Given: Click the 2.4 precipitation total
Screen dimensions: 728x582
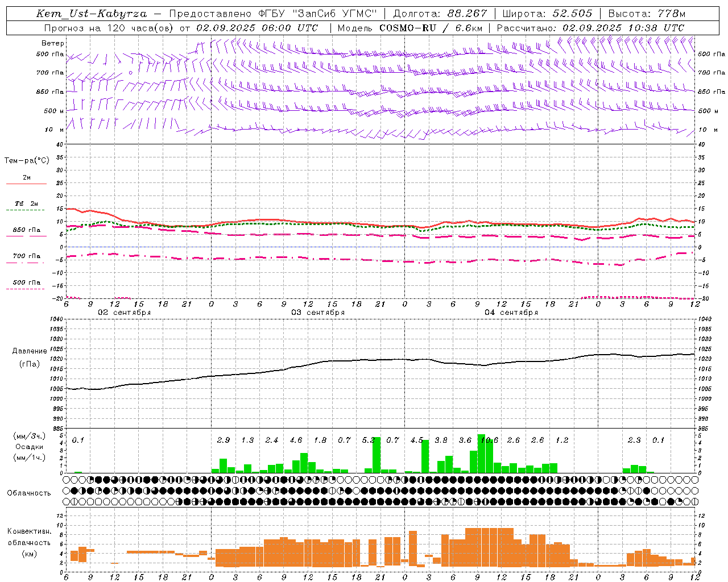Looking at the screenshot, I should (272, 440).
